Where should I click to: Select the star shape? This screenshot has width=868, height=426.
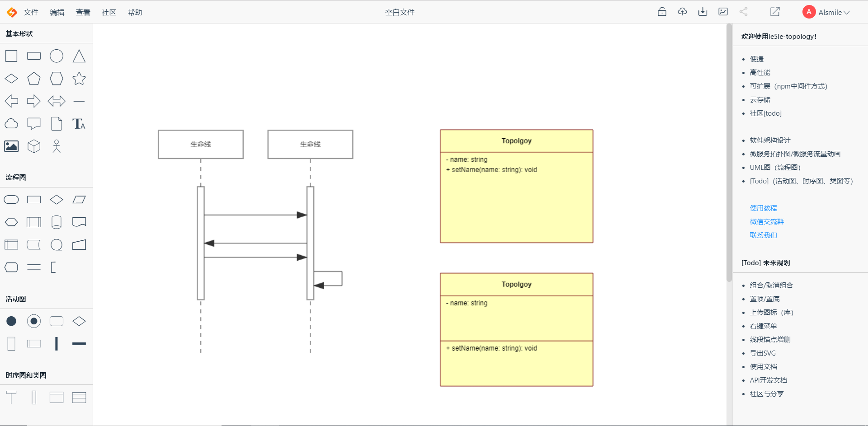point(79,79)
